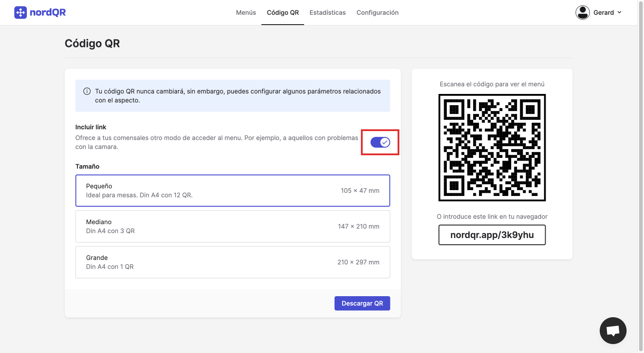Click the 105 × 47 mm dimension text

360,191
